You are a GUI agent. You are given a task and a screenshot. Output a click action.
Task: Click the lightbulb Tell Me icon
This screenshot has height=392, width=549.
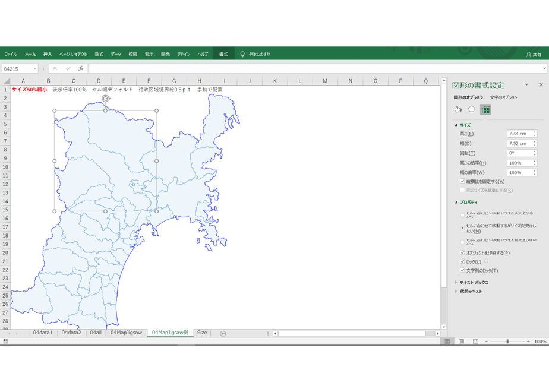[242, 54]
